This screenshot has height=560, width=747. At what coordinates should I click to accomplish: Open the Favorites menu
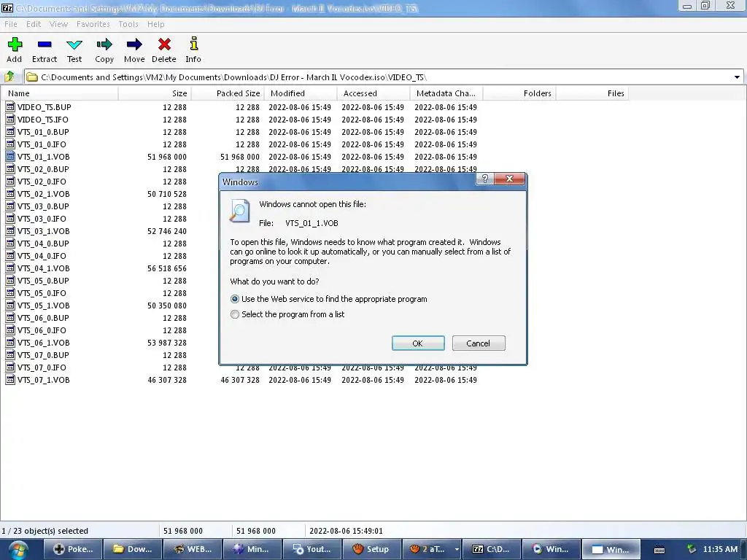point(93,24)
